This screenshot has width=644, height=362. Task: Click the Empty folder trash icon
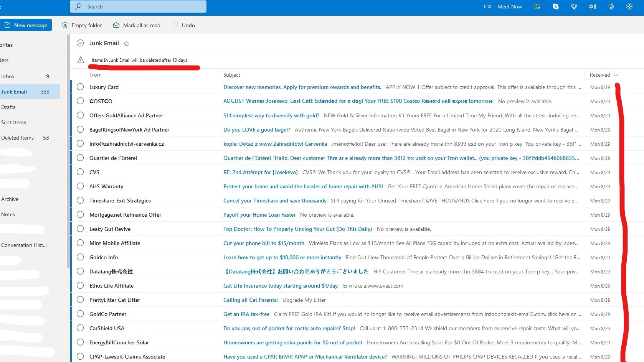tap(65, 25)
